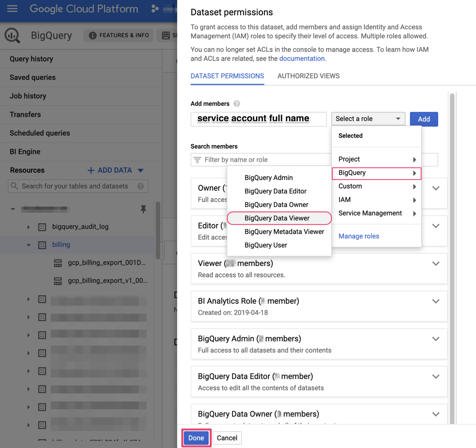476x448 pixels.
Task: Open the Service Management roles submenu
Action: (377, 213)
